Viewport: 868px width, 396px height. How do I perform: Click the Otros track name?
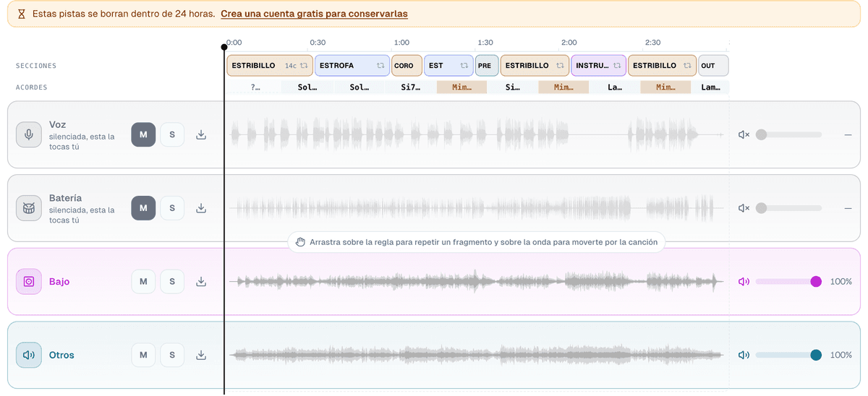[61, 355]
